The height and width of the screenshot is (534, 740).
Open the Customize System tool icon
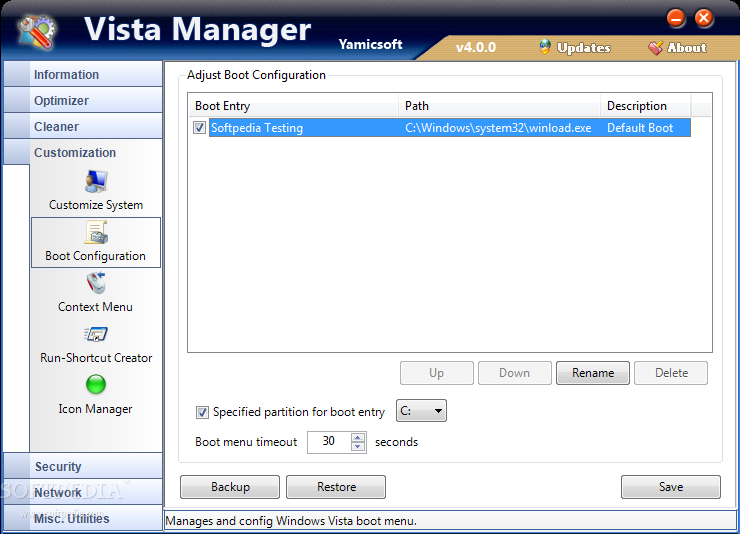96,182
